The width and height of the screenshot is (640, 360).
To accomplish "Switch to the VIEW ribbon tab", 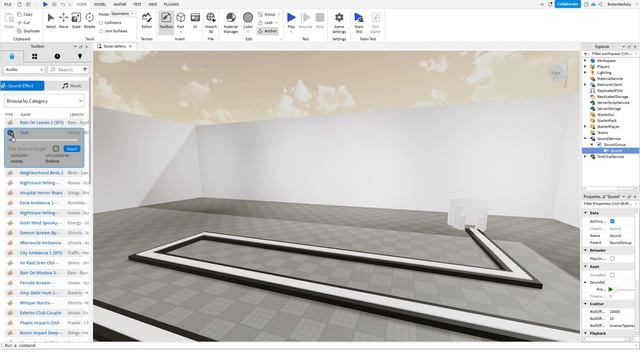I will point(153,4).
